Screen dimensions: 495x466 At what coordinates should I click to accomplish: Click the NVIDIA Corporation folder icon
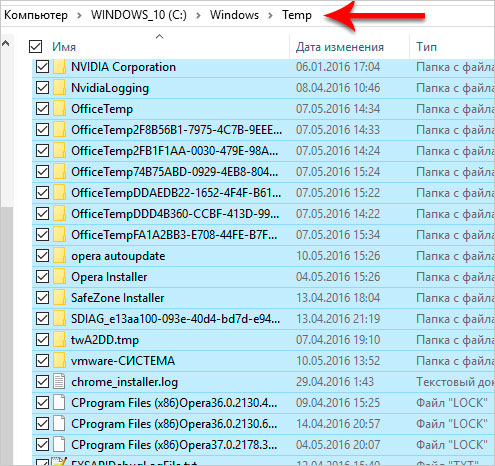[60, 67]
